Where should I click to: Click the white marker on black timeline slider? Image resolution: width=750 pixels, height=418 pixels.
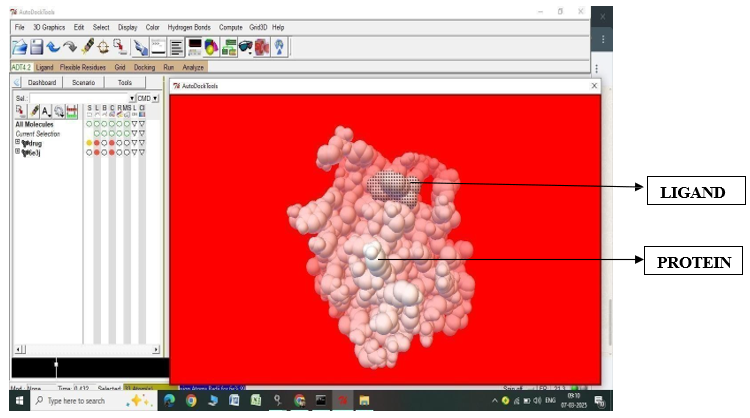click(56, 368)
